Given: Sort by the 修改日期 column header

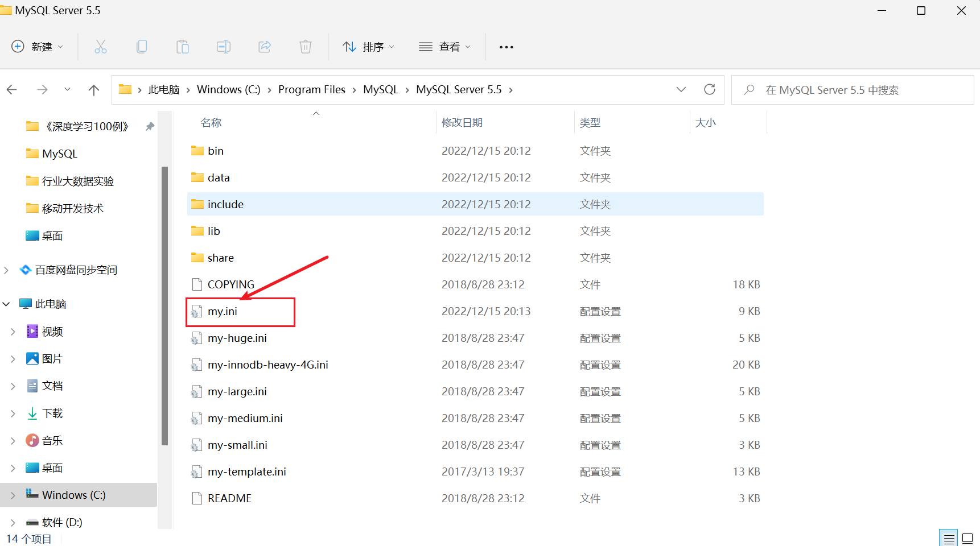Looking at the screenshot, I should pos(462,122).
